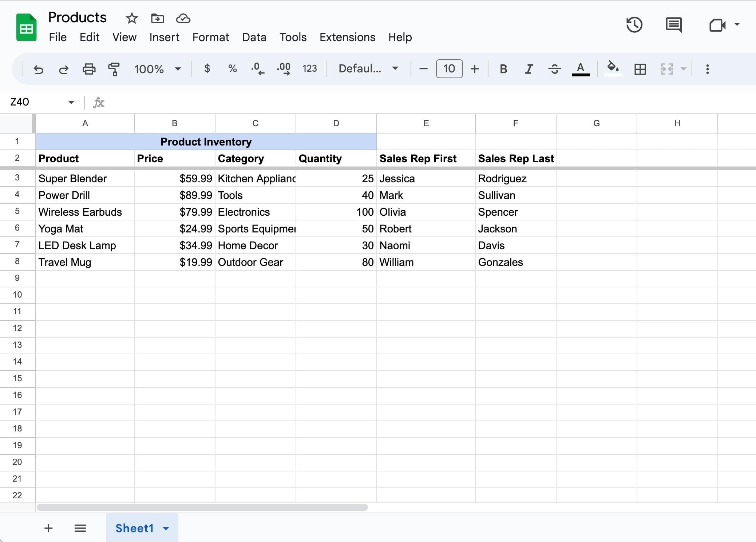The width and height of the screenshot is (756, 542).
Task: Click the horizontal scrollbar
Action: click(x=202, y=507)
